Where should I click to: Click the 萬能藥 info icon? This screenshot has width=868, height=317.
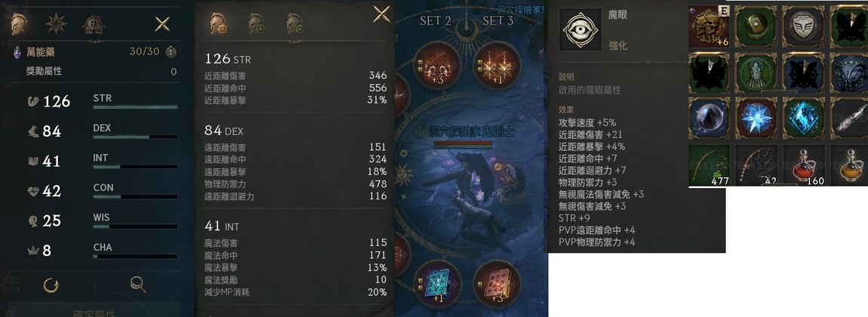coord(171,52)
